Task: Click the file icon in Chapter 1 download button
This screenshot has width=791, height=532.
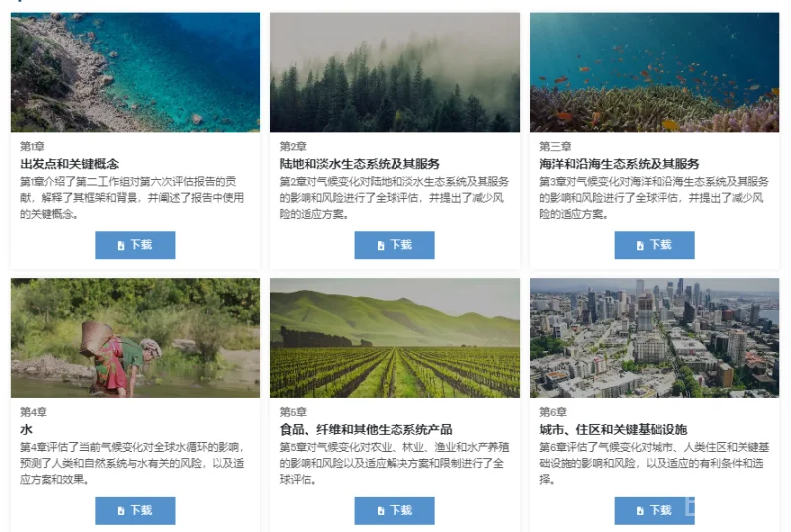Action: point(121,246)
